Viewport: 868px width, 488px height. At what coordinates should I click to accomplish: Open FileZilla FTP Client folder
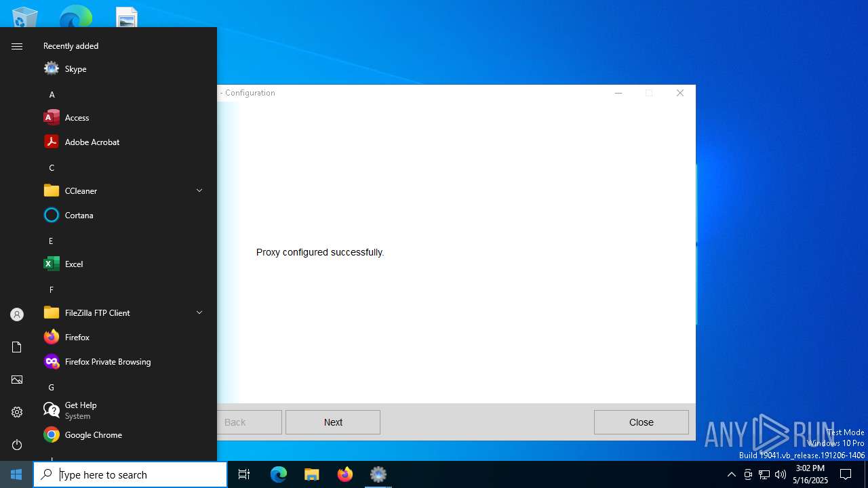point(125,313)
